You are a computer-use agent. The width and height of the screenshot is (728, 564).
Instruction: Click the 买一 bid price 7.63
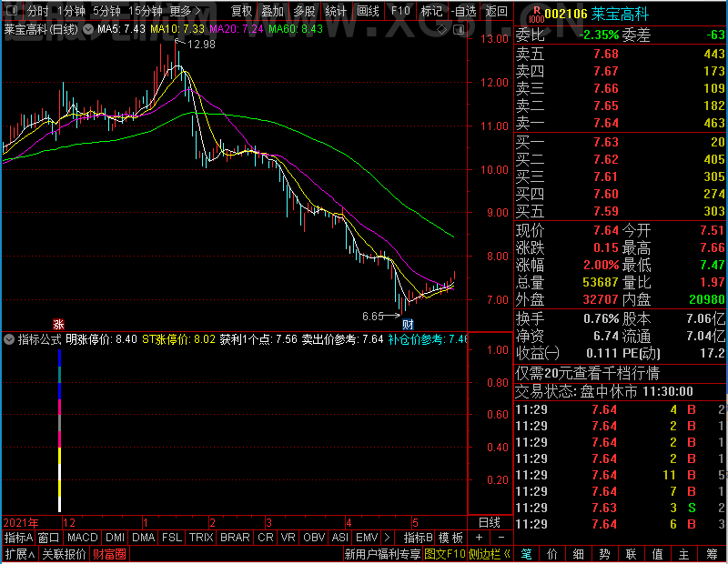[606, 142]
